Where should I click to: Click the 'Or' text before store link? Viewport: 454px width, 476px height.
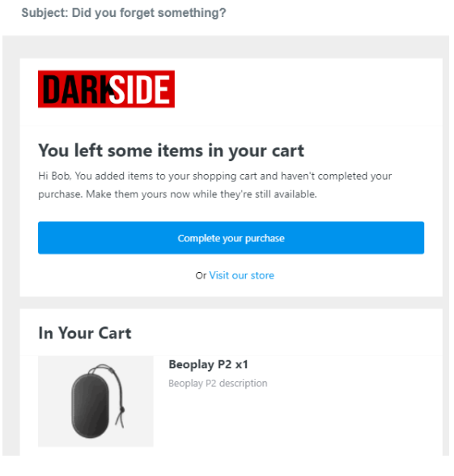tap(201, 275)
